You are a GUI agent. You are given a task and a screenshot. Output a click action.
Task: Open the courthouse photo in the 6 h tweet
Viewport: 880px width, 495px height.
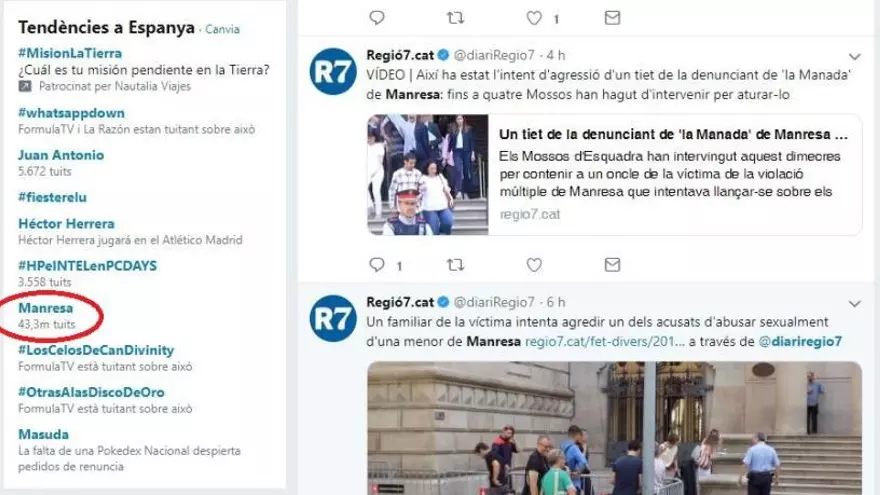[615, 428]
